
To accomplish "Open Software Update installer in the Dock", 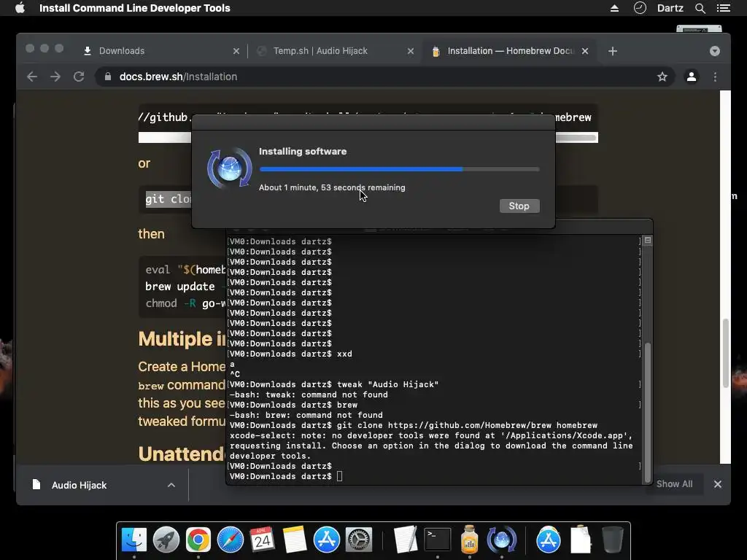I will [x=501, y=540].
